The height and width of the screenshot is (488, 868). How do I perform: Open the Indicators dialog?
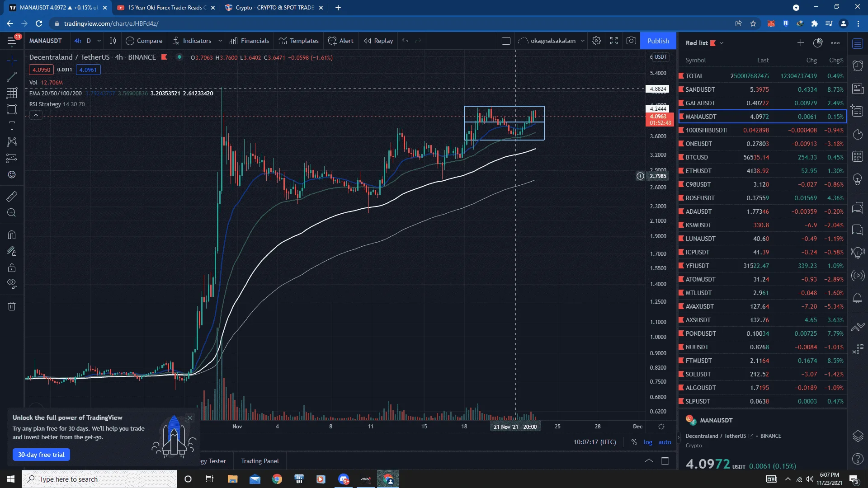pyautogui.click(x=192, y=41)
